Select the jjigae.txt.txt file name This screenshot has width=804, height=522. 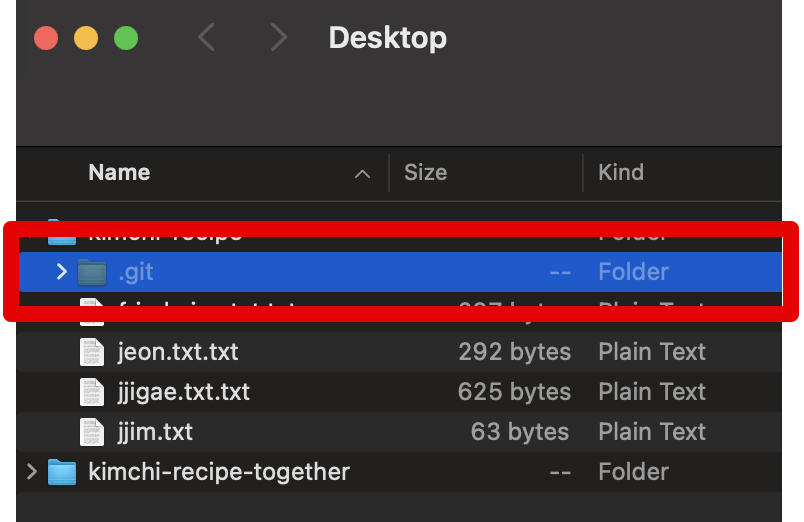click(183, 392)
